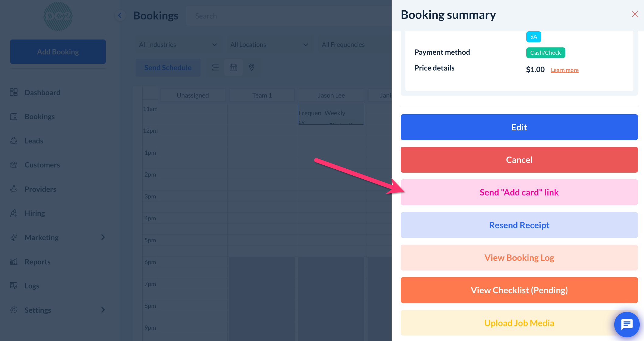The image size is (644, 341).
Task: Click View Checklist (Pending) button
Action: point(519,290)
